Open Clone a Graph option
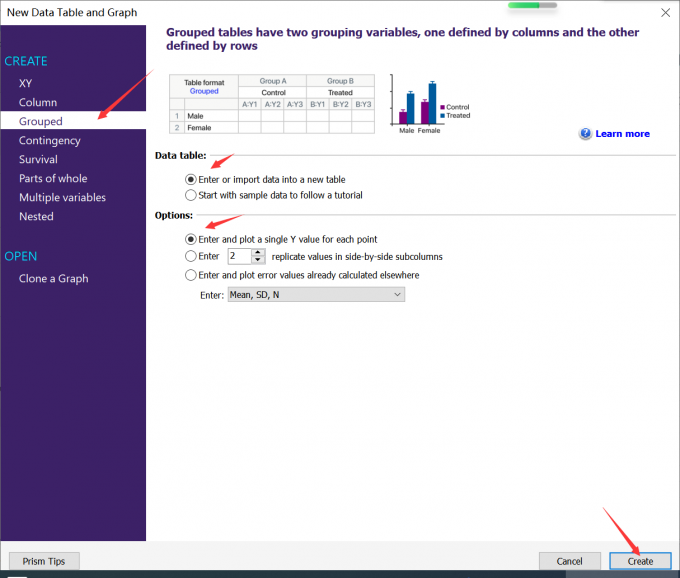The image size is (680, 578). tap(53, 278)
